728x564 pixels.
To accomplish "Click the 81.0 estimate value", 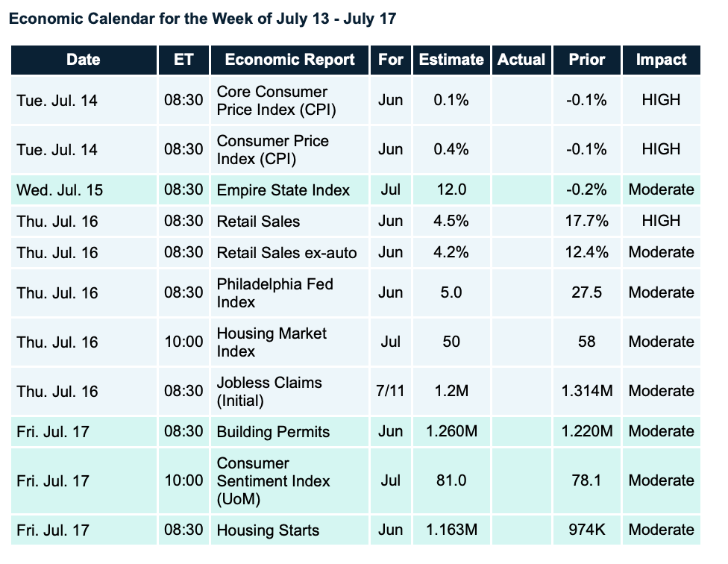I will 451,481.
